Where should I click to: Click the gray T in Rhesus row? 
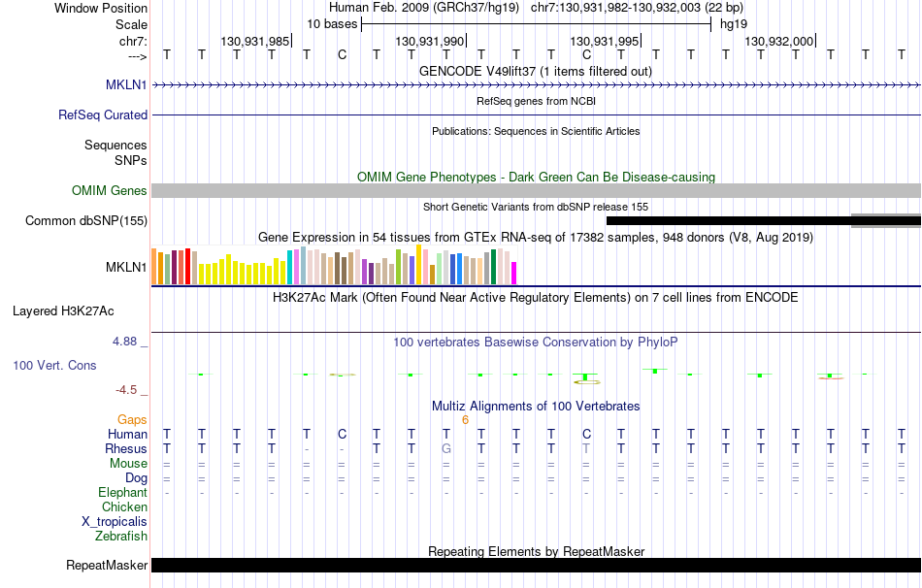(x=586, y=448)
